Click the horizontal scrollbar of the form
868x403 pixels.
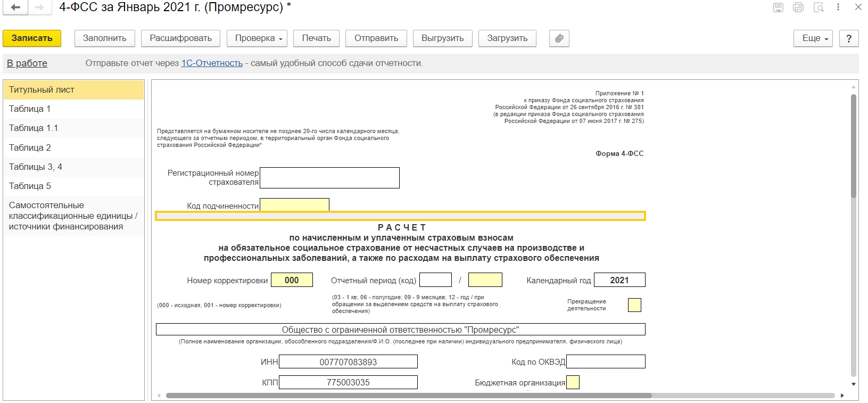click(x=409, y=396)
